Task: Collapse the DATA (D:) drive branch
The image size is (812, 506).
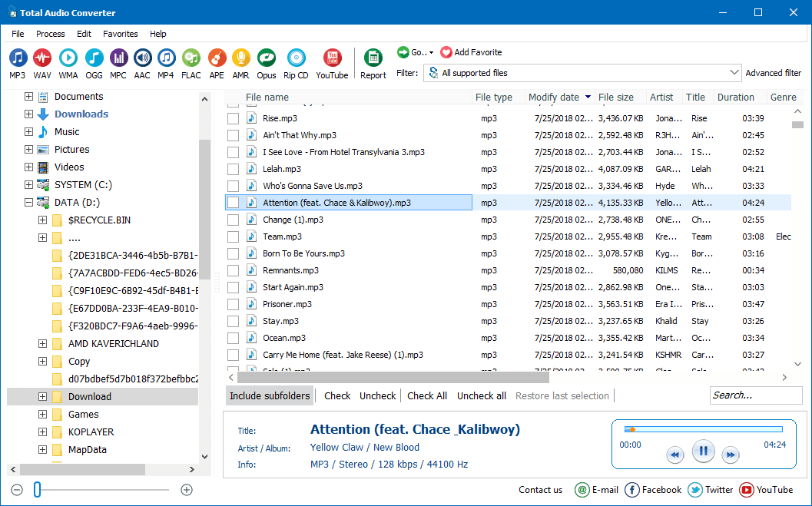Action: click(28, 202)
